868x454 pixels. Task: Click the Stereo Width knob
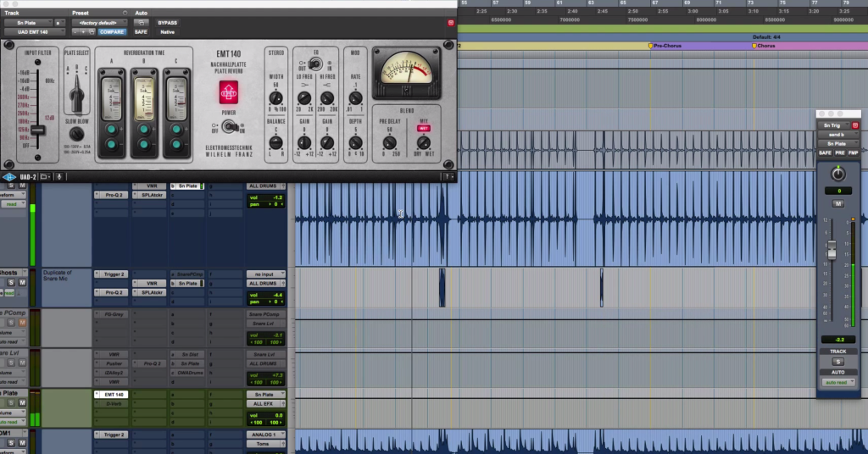(x=275, y=98)
